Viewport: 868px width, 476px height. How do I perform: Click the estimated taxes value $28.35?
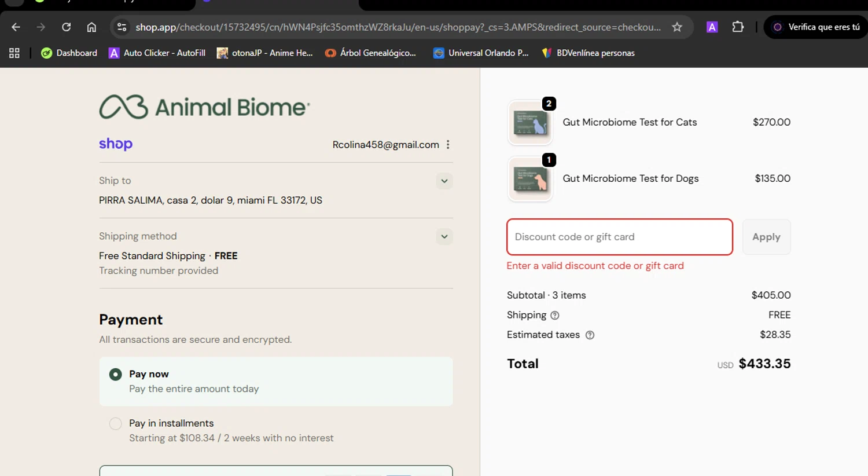click(x=775, y=335)
